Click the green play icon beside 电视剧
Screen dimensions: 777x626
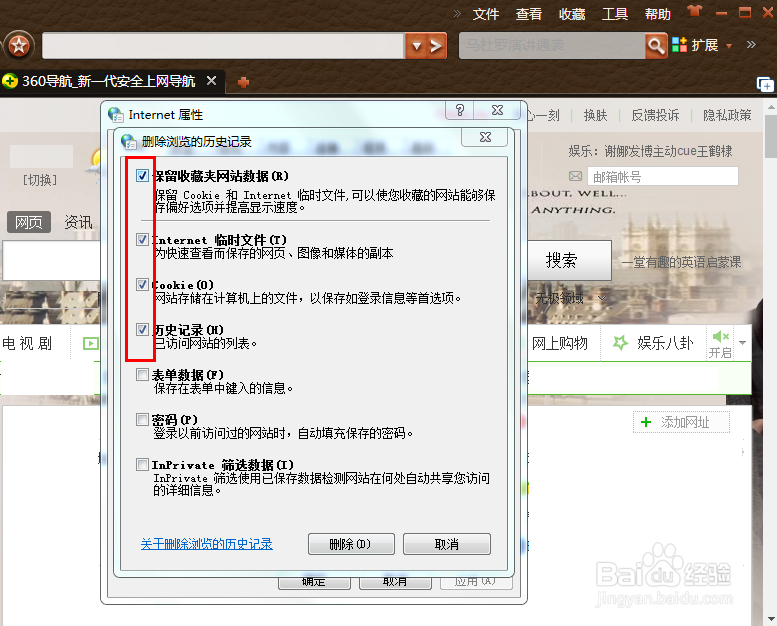point(90,343)
